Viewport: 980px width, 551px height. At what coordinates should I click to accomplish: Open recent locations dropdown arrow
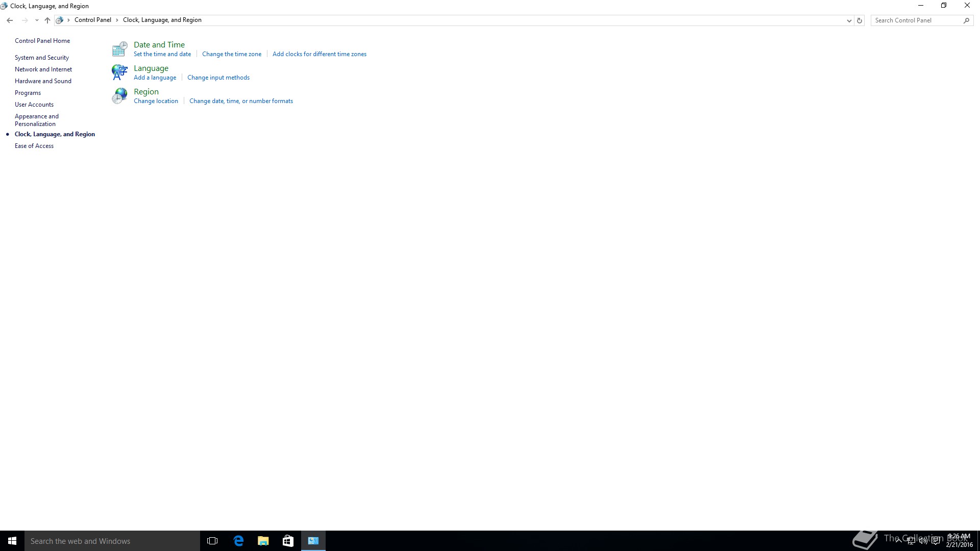[x=37, y=20]
